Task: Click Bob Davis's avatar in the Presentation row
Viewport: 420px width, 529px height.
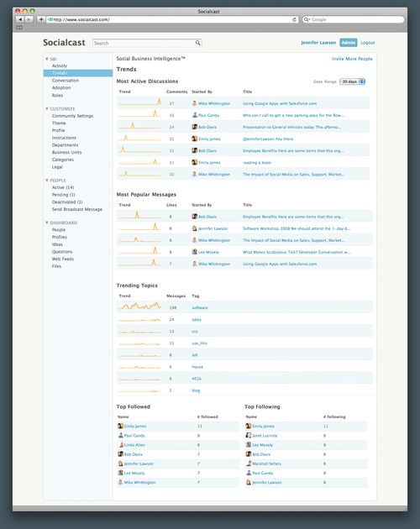Action: (x=195, y=127)
